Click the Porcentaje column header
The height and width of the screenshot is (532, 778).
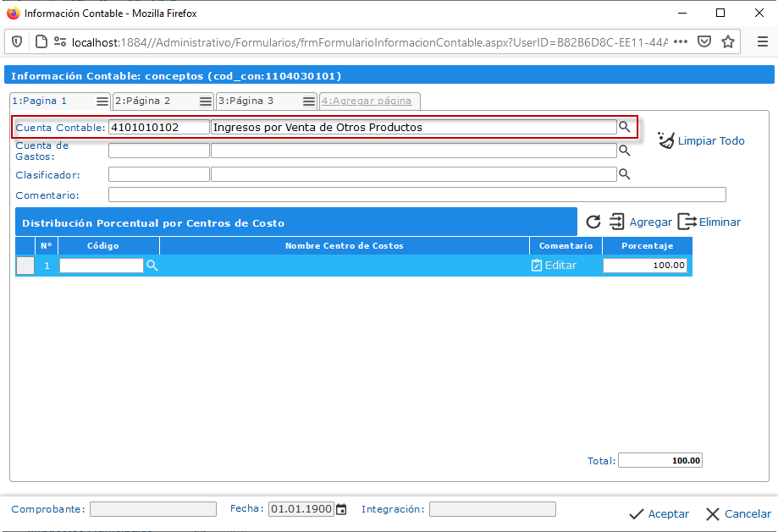[648, 246]
